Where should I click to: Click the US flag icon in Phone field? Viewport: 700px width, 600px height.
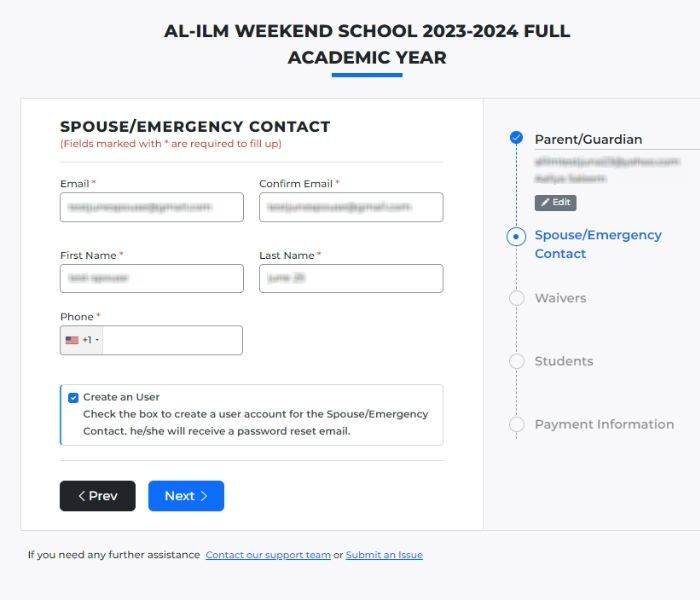click(x=72, y=340)
